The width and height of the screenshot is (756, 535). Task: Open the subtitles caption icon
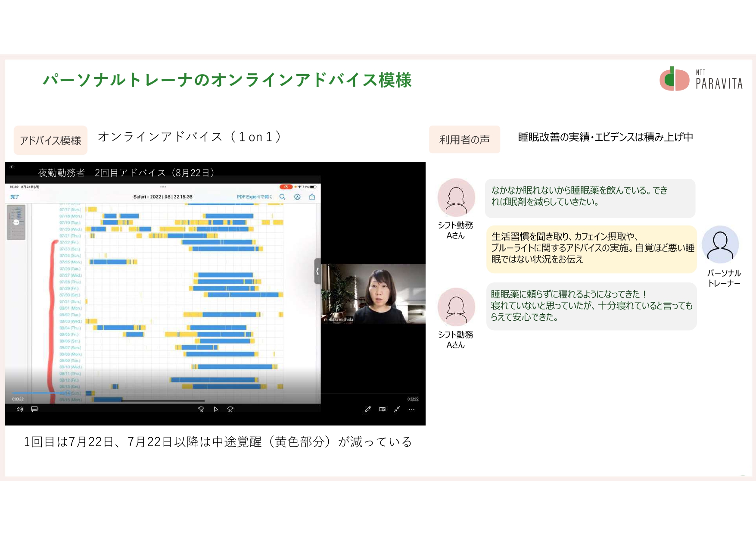point(34,409)
